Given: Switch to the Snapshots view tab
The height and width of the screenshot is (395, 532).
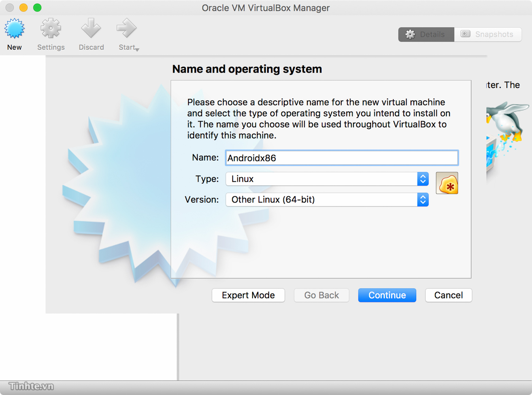Looking at the screenshot, I should [x=488, y=34].
